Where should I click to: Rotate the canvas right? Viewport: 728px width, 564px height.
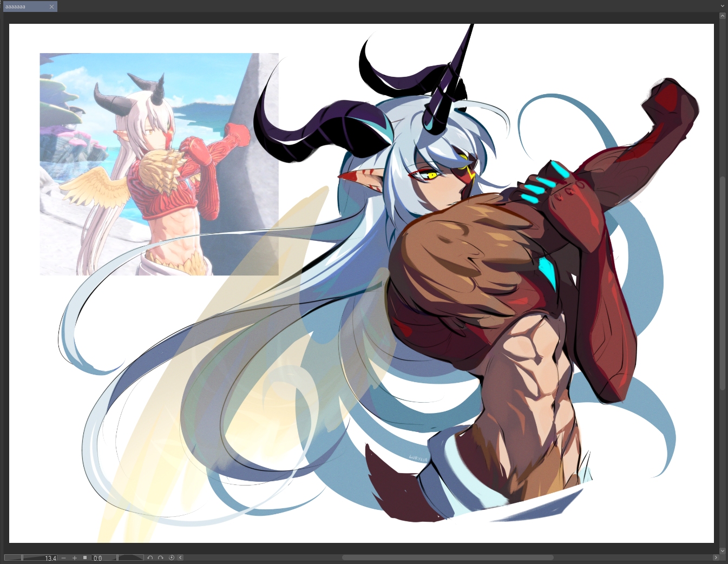click(x=160, y=558)
